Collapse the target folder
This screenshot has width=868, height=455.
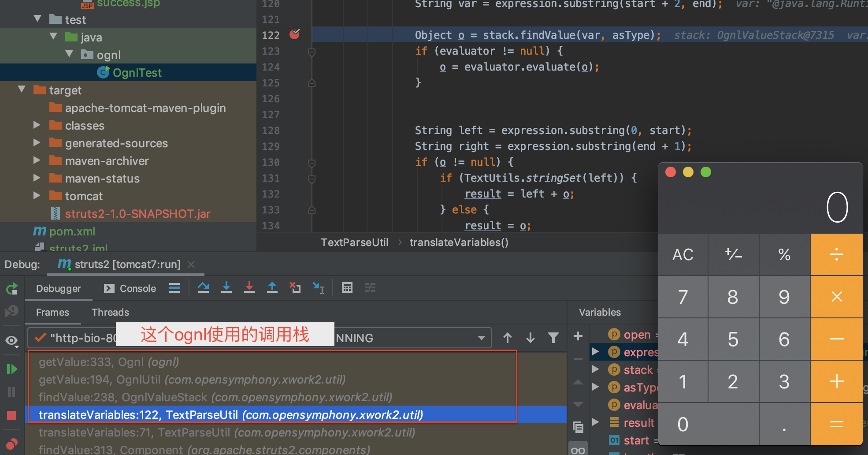tap(22, 90)
